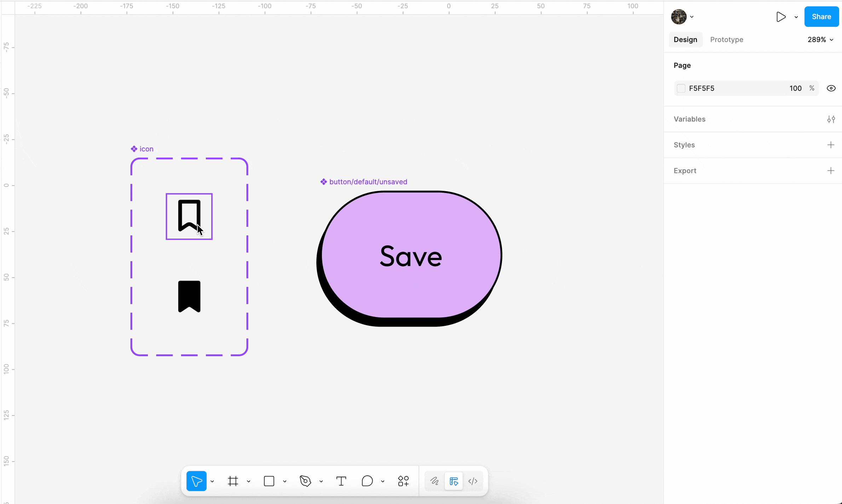
Task: Select the Pen tool
Action: coord(305,481)
